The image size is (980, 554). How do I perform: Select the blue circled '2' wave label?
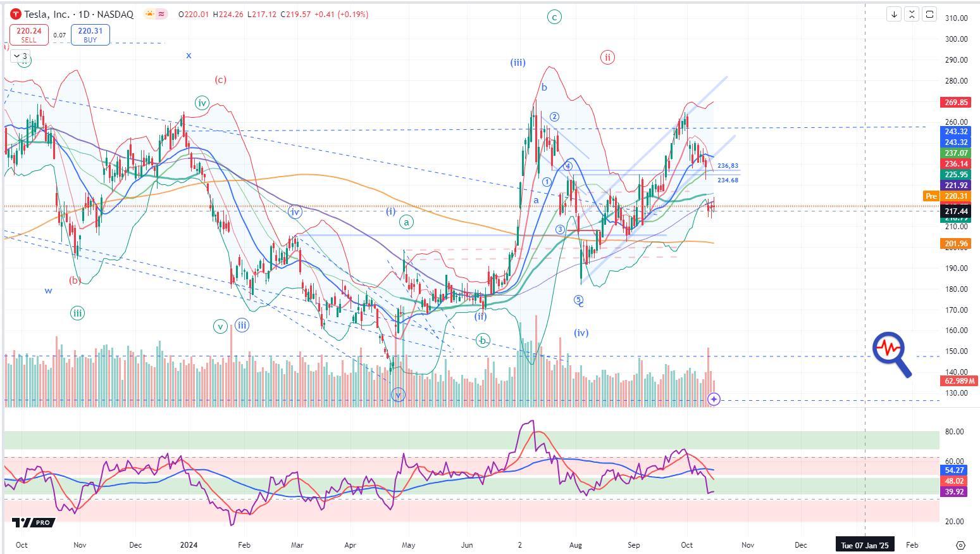(554, 116)
